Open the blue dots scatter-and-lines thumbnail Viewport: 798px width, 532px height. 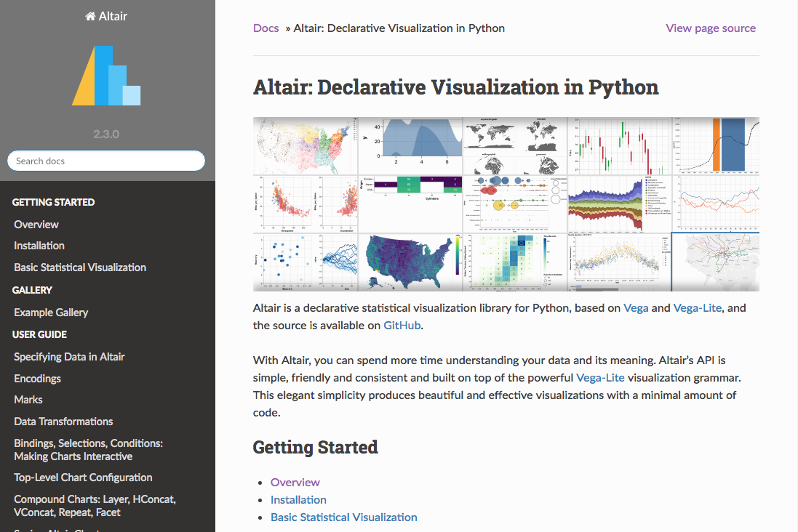[x=306, y=262]
